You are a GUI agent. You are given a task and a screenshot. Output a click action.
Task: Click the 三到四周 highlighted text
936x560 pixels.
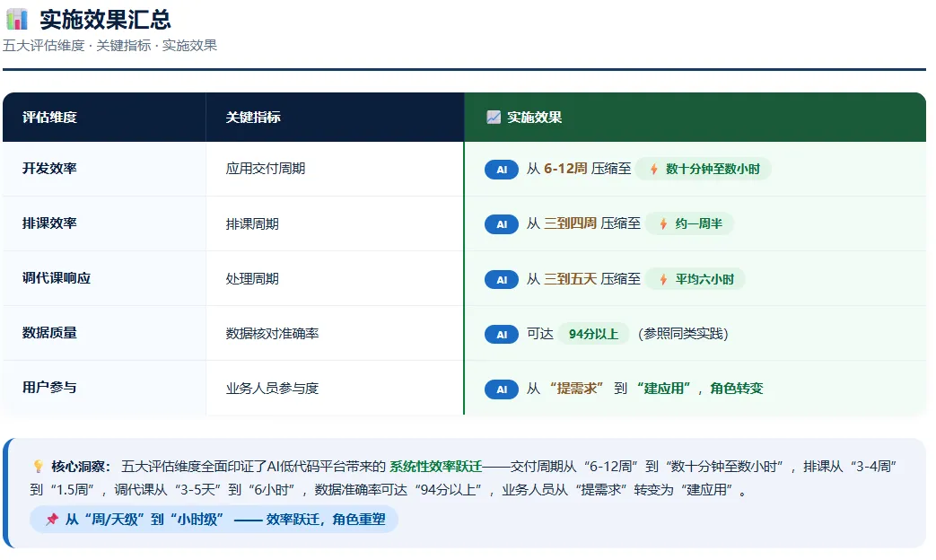[570, 223]
